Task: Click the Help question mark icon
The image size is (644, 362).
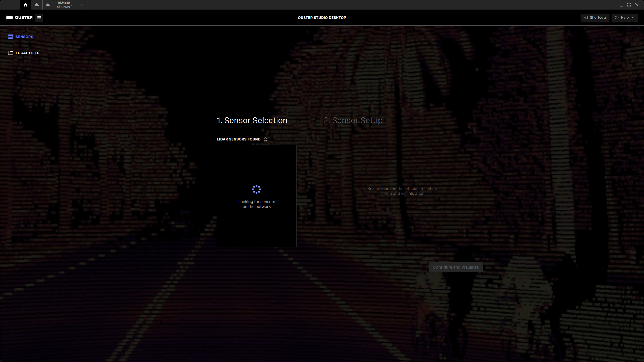Action: pos(617,18)
